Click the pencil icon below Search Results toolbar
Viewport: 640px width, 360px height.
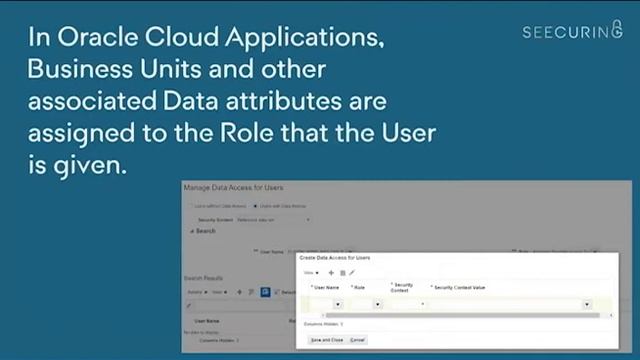coord(189,305)
